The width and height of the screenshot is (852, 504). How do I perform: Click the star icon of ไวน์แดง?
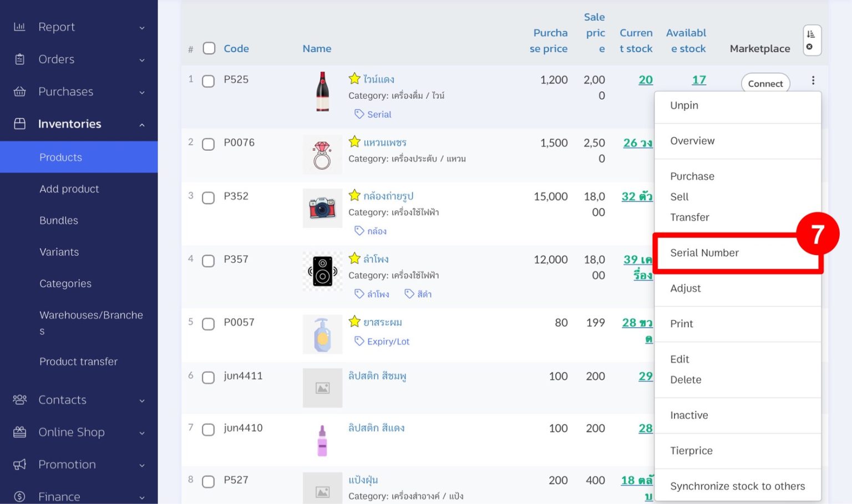354,79
